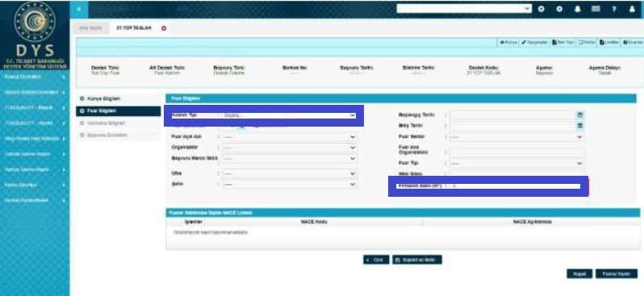Click the last toolbar button with the circle icon

pyautogui.click(x=633, y=42)
